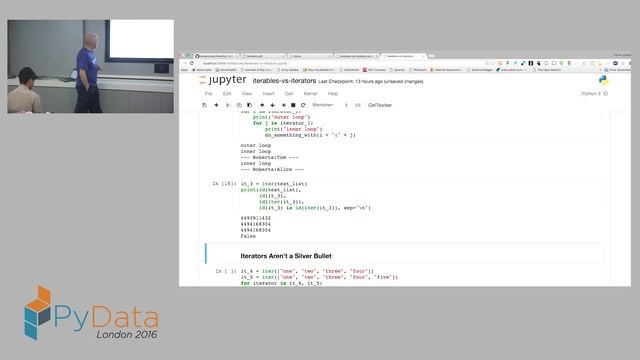Viewport: 640px width, 360px height.
Task: Switch to the fourth browser tab
Action: pos(356,56)
